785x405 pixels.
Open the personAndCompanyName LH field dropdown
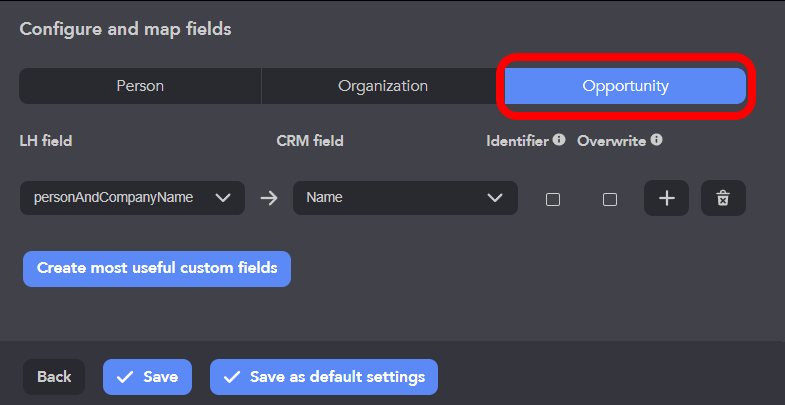point(120,198)
